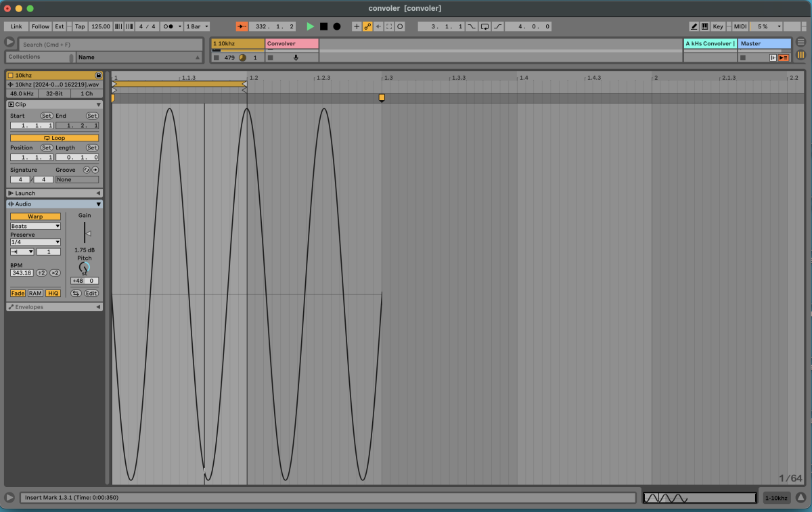Screen dimensions: 812x512
Task: Click the 10khz track stop button
Action: point(217,57)
